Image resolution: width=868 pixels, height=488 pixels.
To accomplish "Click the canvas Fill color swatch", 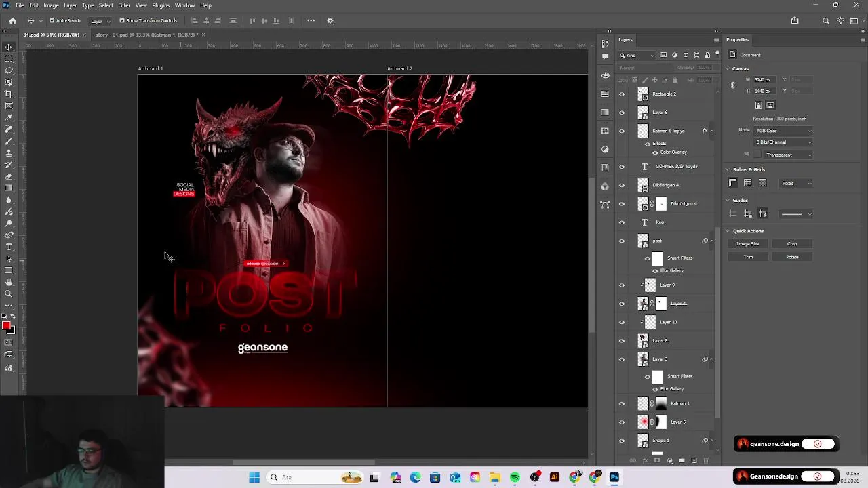I will [x=757, y=155].
